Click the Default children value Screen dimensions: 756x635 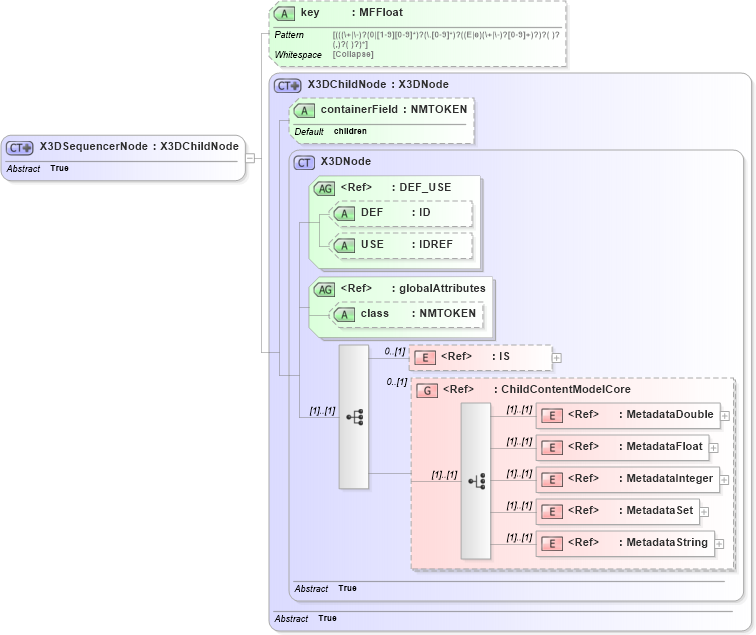(350, 131)
